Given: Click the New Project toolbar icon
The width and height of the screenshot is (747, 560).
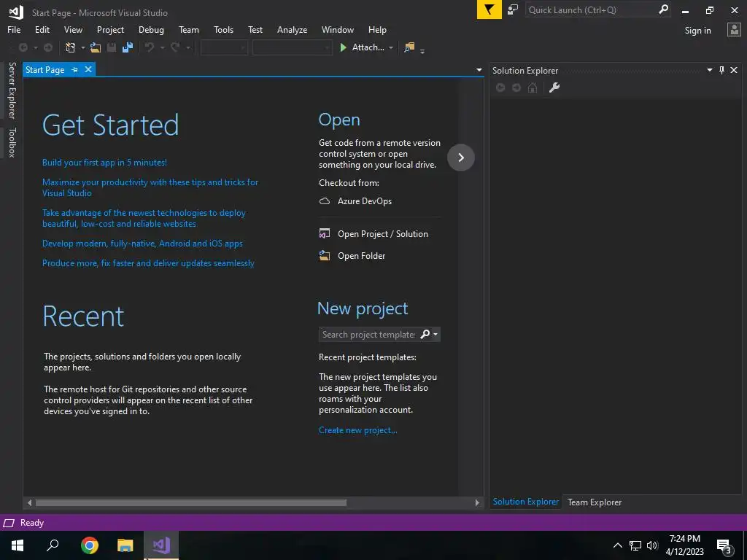Looking at the screenshot, I should coord(71,47).
